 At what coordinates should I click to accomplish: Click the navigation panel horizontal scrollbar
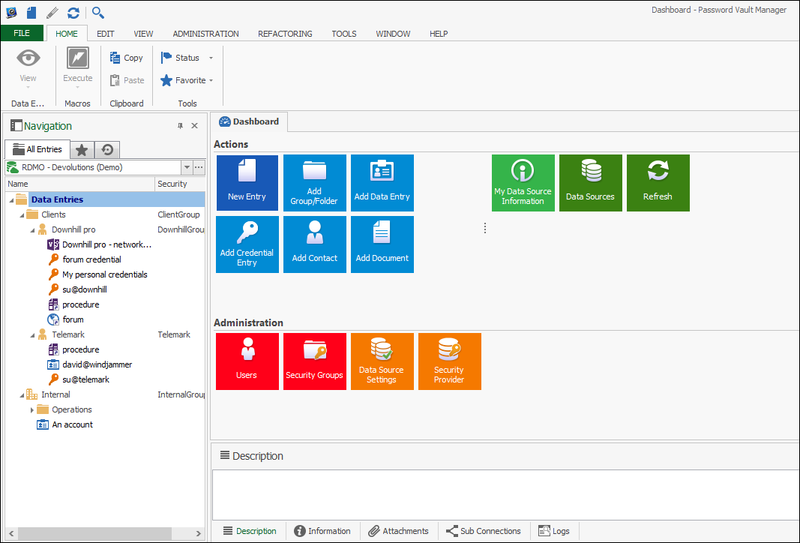point(95,533)
